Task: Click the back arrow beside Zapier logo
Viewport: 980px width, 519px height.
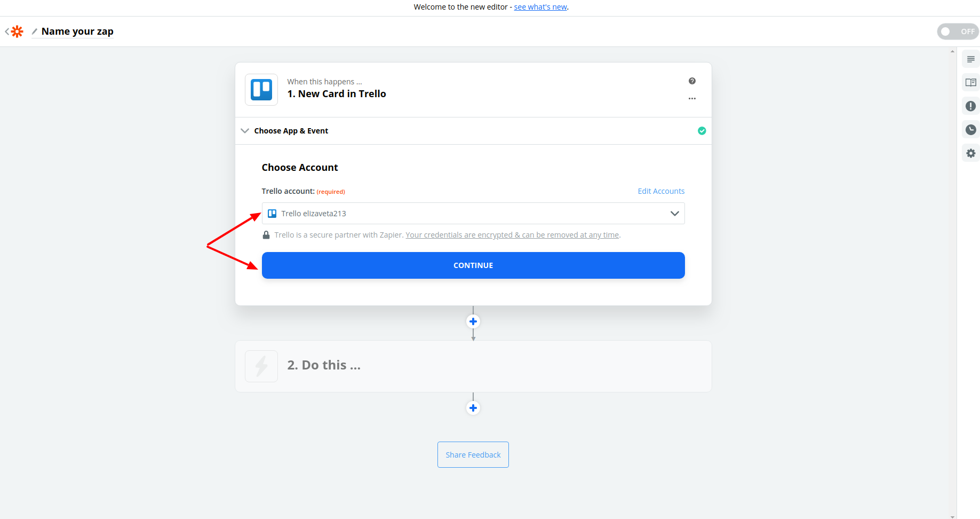Action: (7, 32)
